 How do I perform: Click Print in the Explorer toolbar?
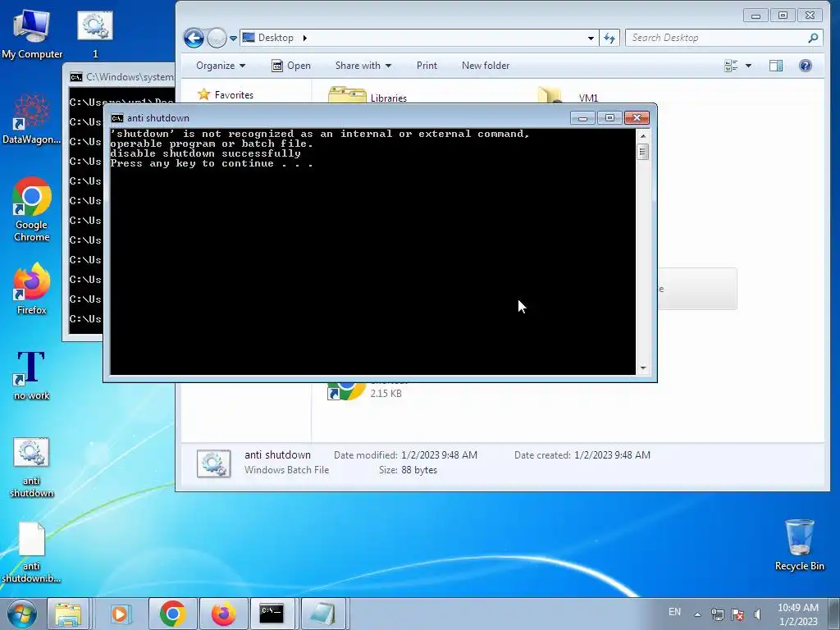(427, 66)
